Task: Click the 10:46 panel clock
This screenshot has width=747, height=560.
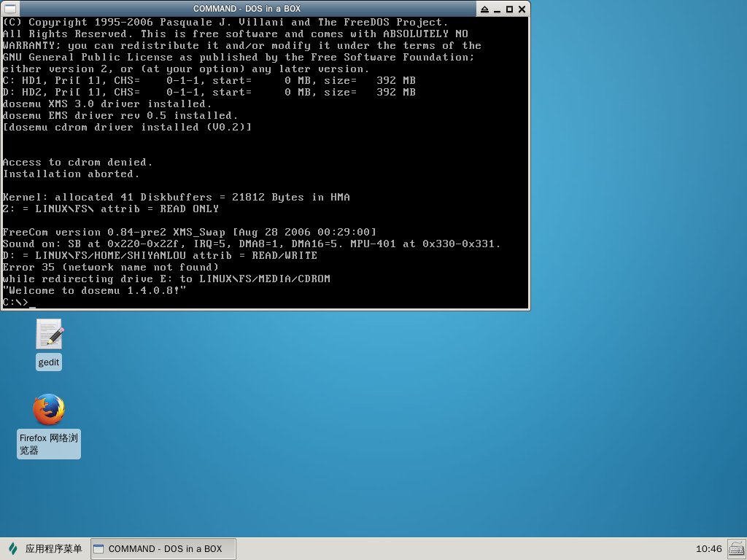Action: click(x=708, y=548)
